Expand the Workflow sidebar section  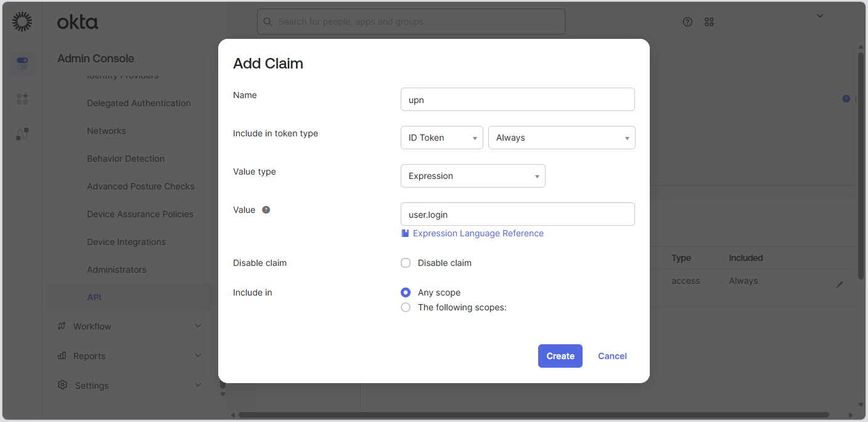click(x=198, y=326)
